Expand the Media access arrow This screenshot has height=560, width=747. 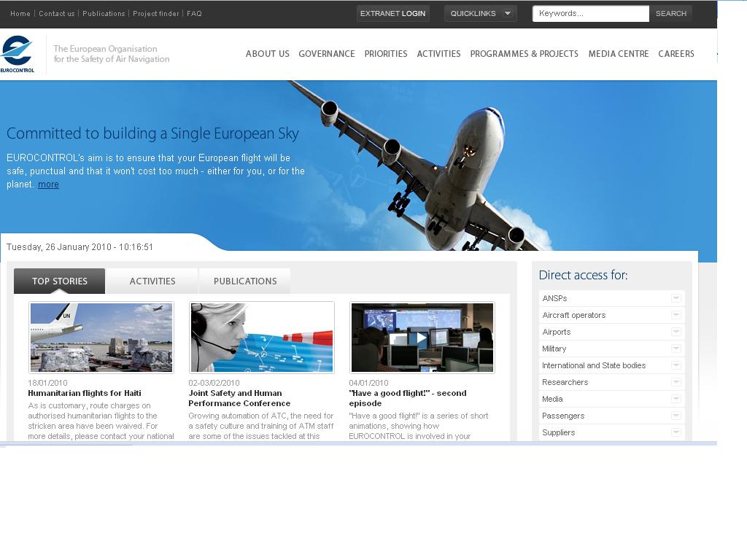676,399
